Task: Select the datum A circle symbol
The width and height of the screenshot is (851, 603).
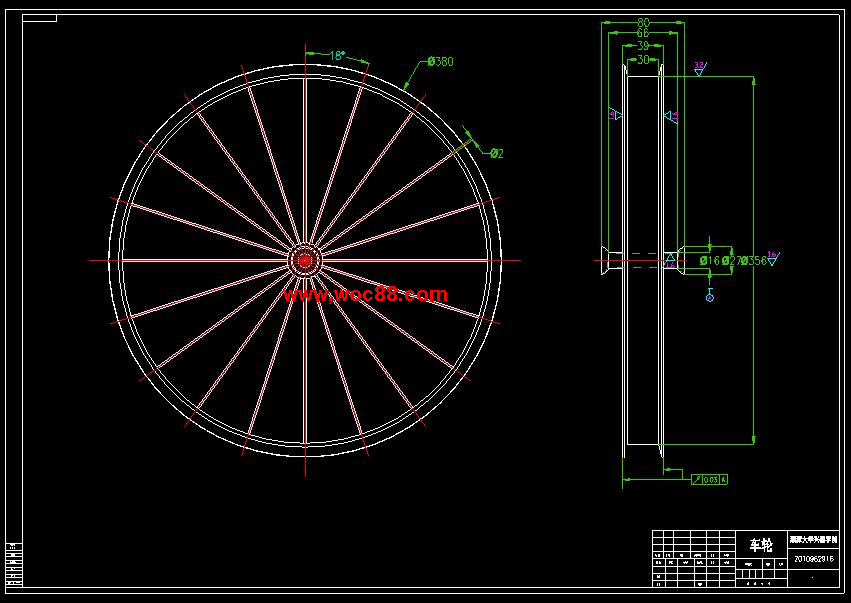Action: [709, 296]
